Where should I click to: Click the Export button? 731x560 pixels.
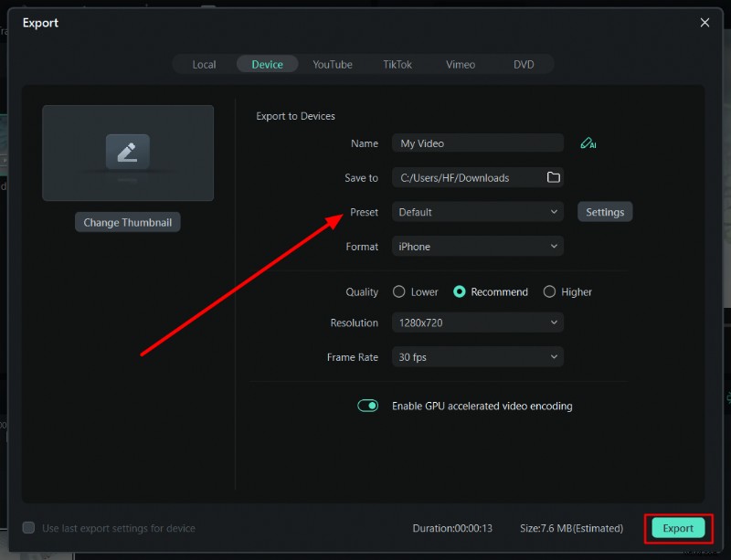(x=677, y=528)
